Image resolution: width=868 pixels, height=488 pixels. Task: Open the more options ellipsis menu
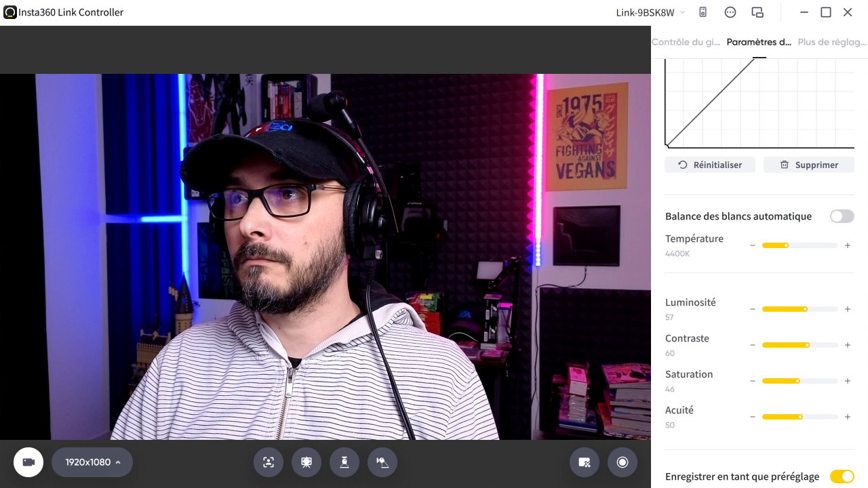(730, 12)
